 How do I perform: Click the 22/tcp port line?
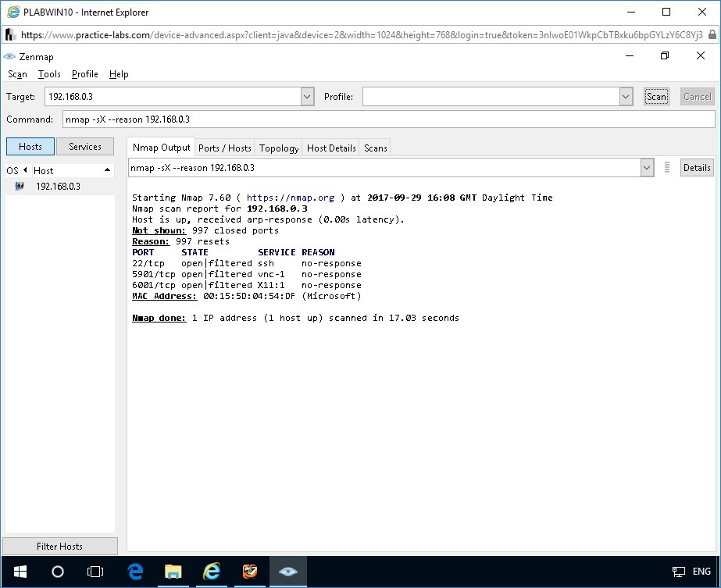coord(247,263)
